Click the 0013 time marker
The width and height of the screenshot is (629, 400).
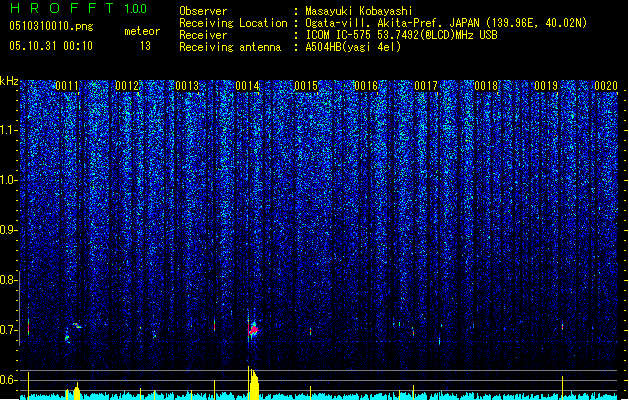187,86
